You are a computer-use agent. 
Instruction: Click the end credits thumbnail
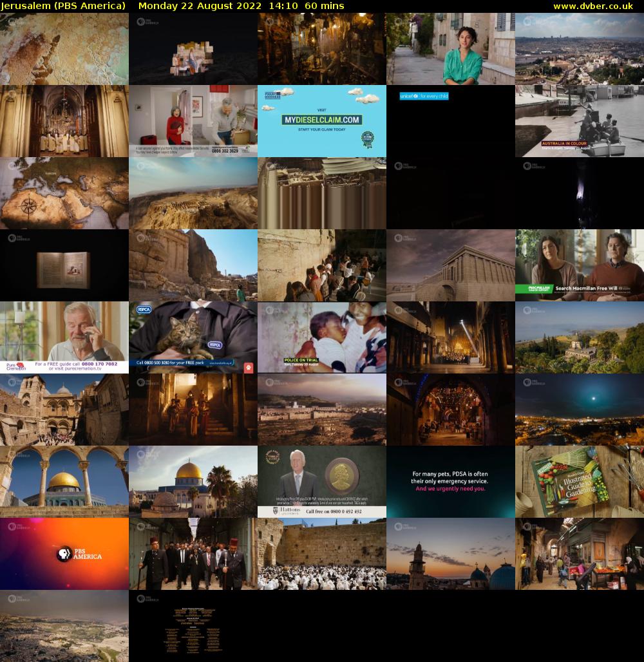coord(193,625)
